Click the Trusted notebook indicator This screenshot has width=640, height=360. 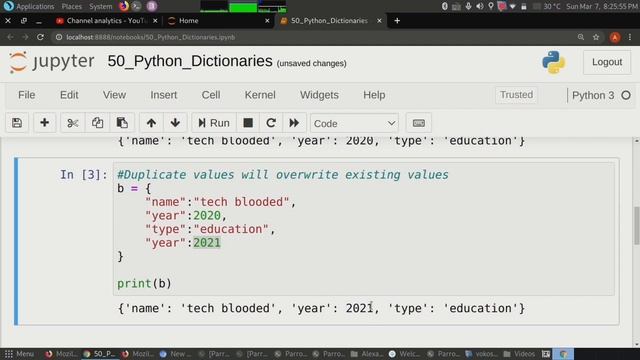click(516, 95)
